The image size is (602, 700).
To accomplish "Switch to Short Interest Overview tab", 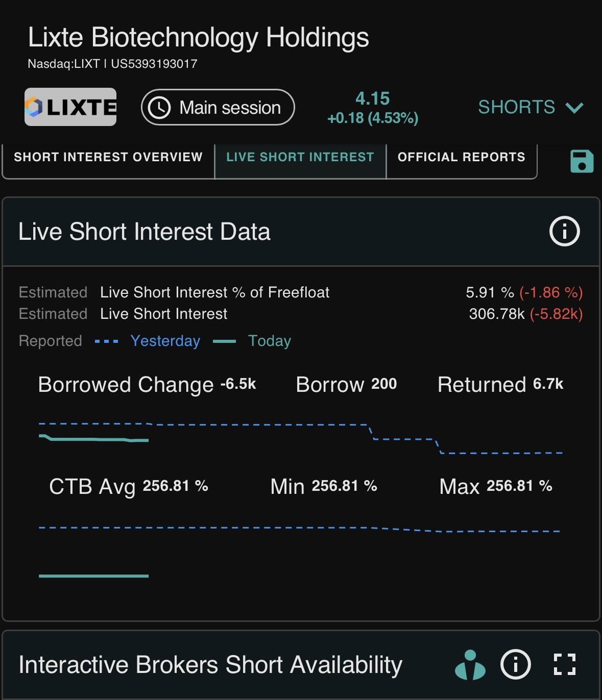I will coord(108,157).
